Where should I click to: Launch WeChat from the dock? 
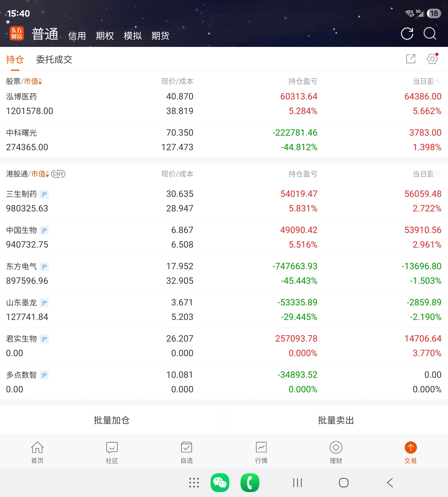click(220, 482)
